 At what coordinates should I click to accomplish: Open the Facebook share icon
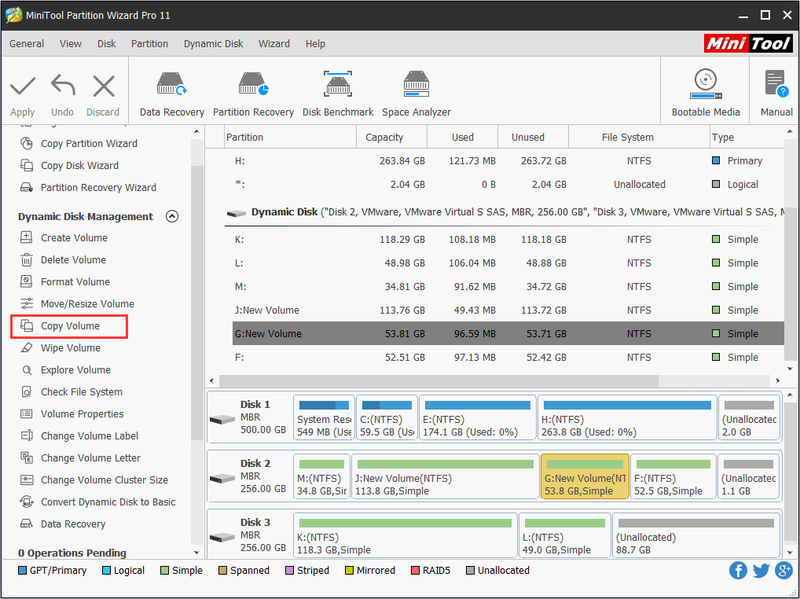pos(738,570)
